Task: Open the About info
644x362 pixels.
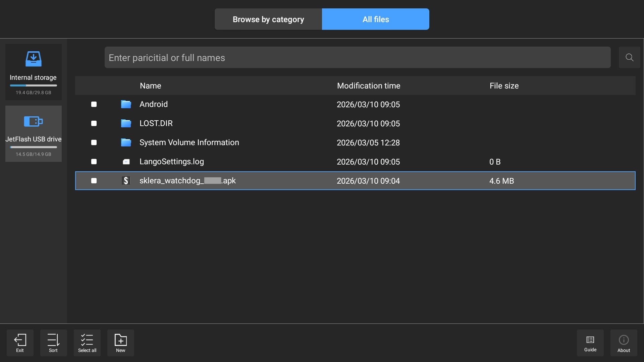Action: tap(624, 343)
